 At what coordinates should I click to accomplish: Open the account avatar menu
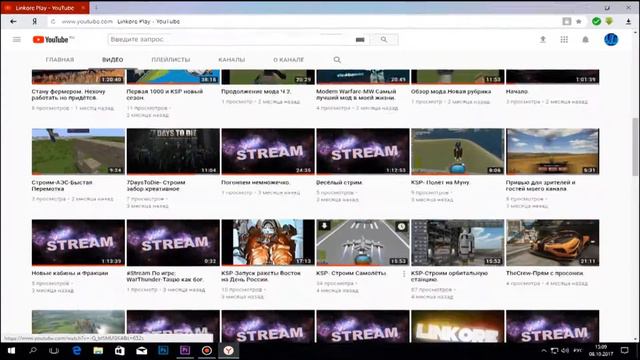tap(611, 40)
